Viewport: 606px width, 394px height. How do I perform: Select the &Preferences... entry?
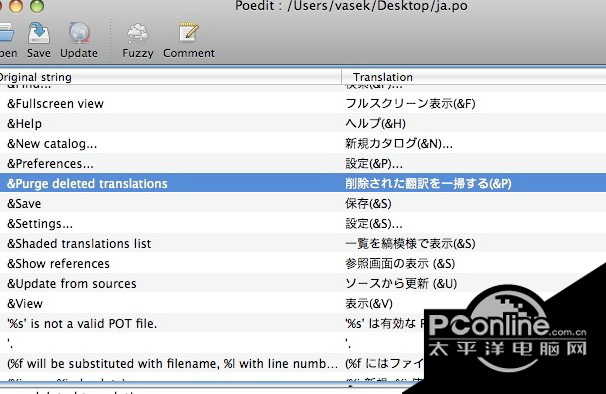303,164
